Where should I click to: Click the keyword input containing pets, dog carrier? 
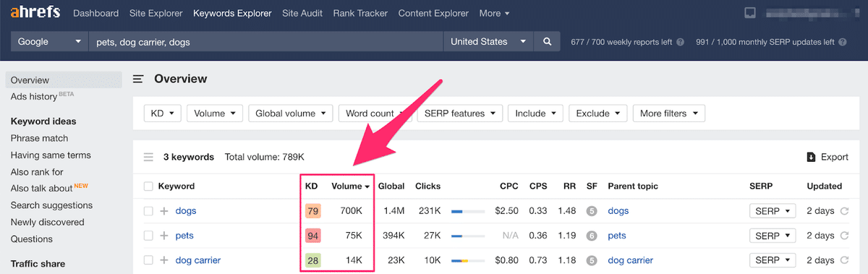tap(265, 42)
